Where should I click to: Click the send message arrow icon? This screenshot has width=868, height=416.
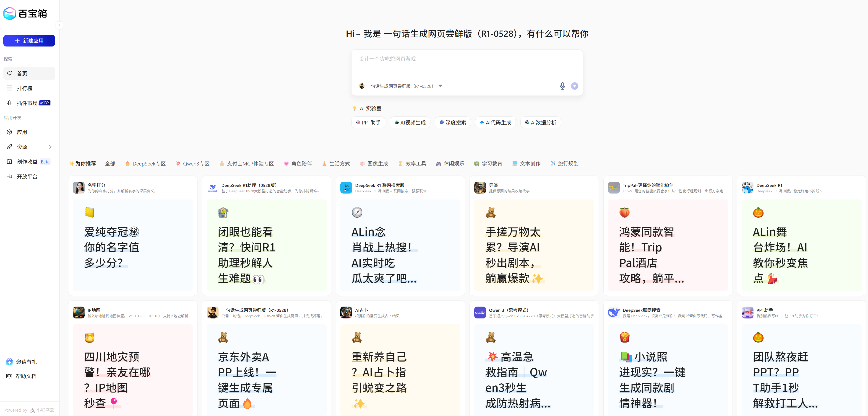click(x=575, y=86)
